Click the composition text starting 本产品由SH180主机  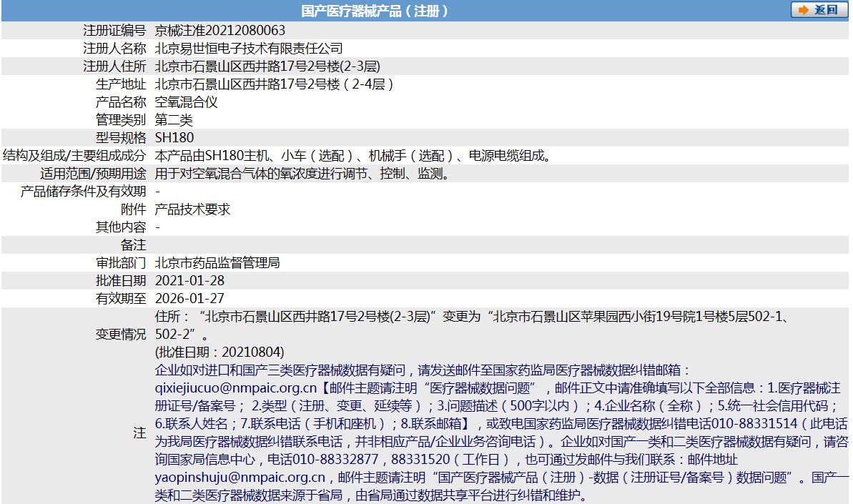pos(355,156)
